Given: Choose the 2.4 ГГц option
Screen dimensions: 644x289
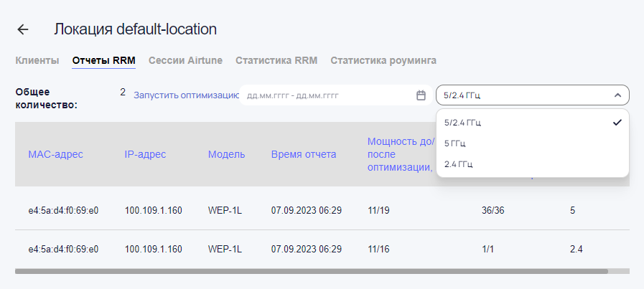Looking at the screenshot, I should (x=459, y=164).
